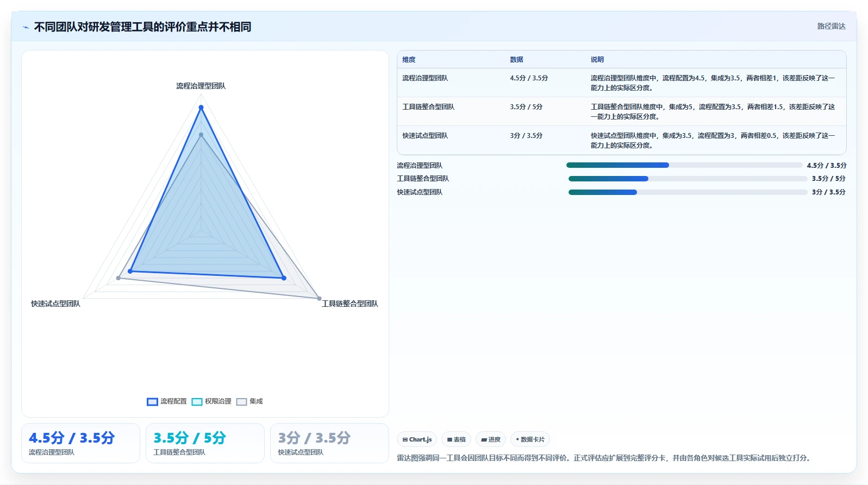Click the 路径雷达 tag in the header
This screenshot has height=485, width=868.
(831, 26)
